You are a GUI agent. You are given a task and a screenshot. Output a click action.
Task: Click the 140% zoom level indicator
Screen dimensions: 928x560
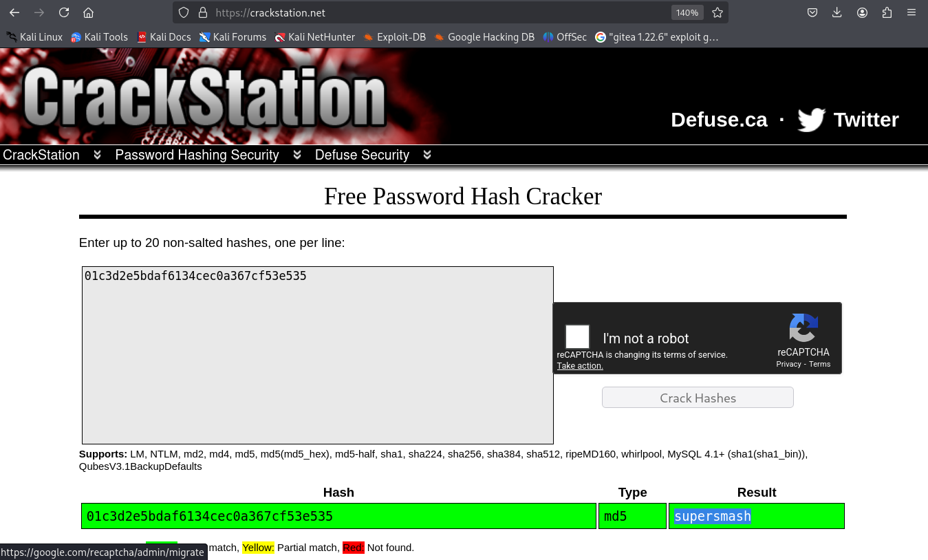687,12
